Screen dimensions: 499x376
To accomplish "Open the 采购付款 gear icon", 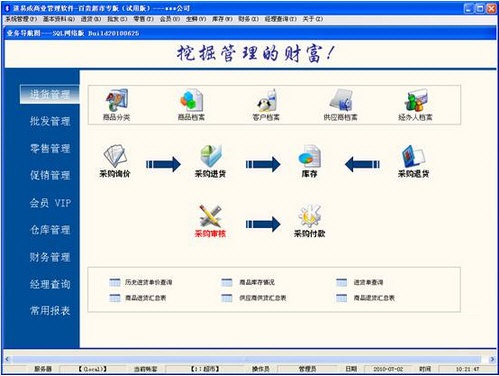I will tap(309, 221).
